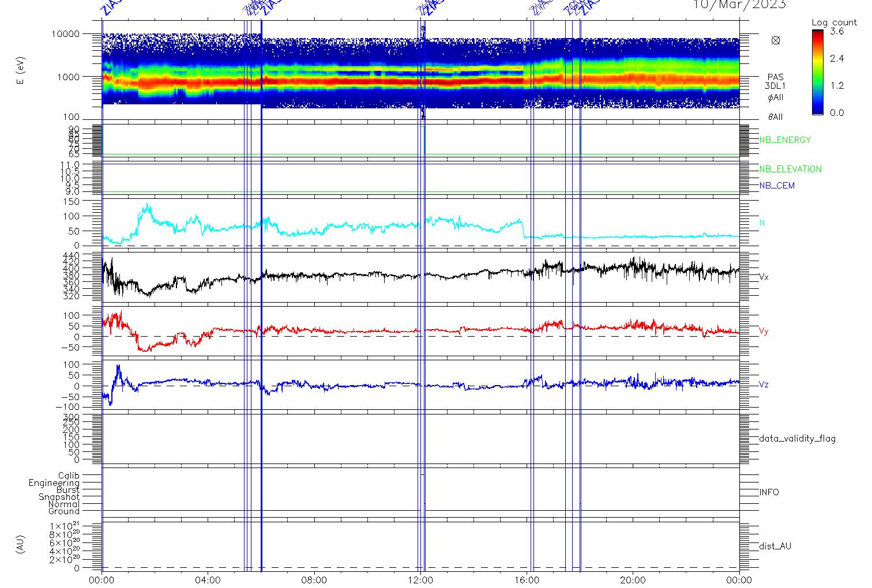Click the 150 tick on N axis
Screen dimensions: 872x588
click(73, 202)
